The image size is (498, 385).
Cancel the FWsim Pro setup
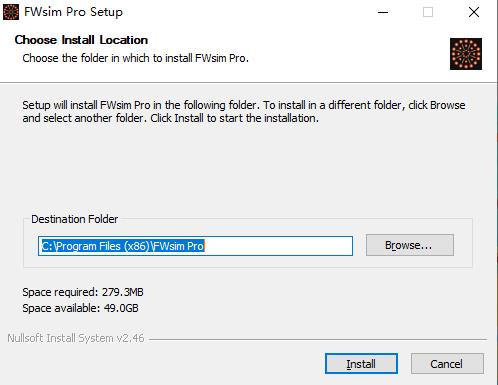pos(447,363)
